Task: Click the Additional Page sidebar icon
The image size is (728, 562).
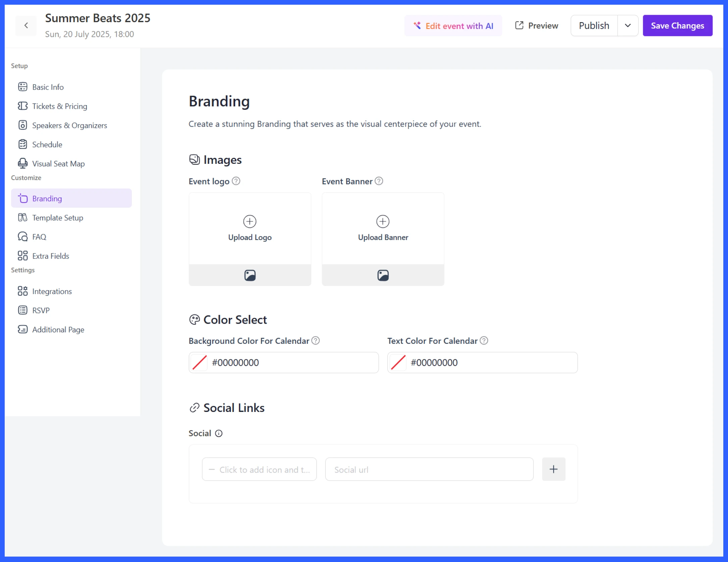Action: [22, 329]
